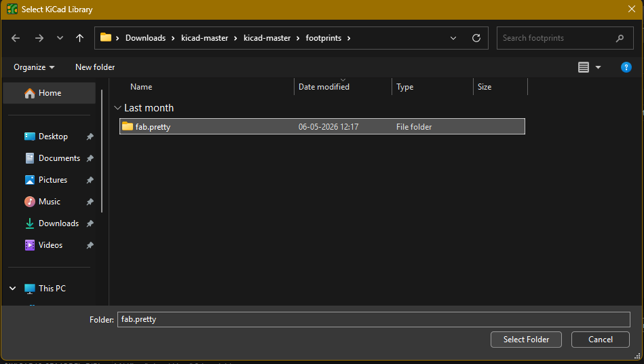Click the search magnifier icon
The height and width of the screenshot is (364, 644).
[620, 38]
